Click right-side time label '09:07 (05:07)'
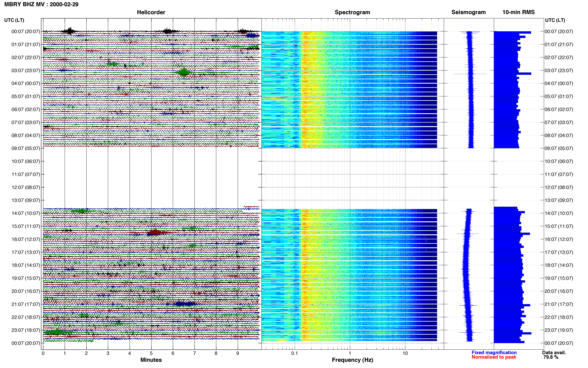This screenshot has width=588, height=368. 559,148
